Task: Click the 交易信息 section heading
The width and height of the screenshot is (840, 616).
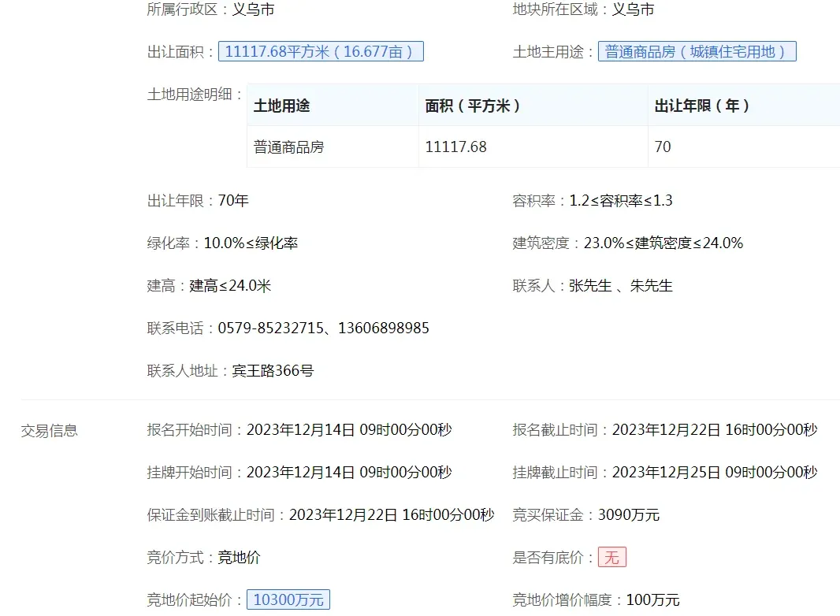Action: (49, 431)
